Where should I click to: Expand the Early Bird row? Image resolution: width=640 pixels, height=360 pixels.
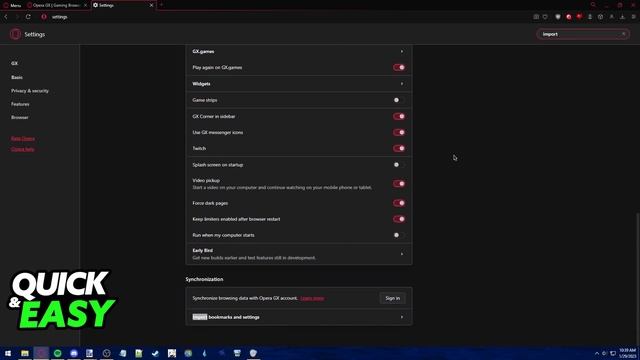click(299, 254)
